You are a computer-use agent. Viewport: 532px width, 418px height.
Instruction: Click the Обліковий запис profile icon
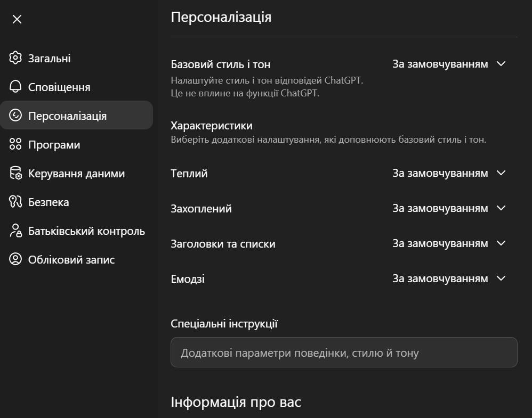(15, 259)
